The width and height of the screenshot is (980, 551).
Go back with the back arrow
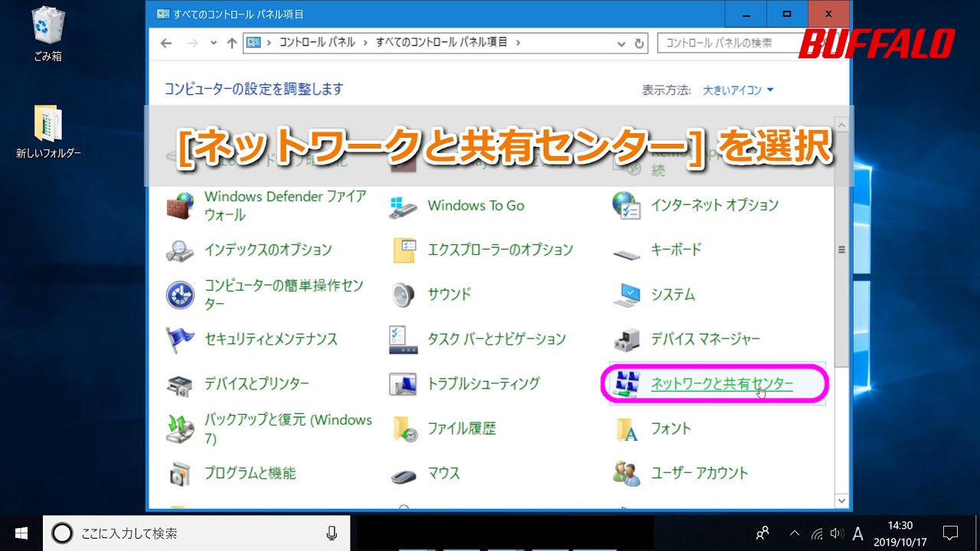[x=166, y=43]
